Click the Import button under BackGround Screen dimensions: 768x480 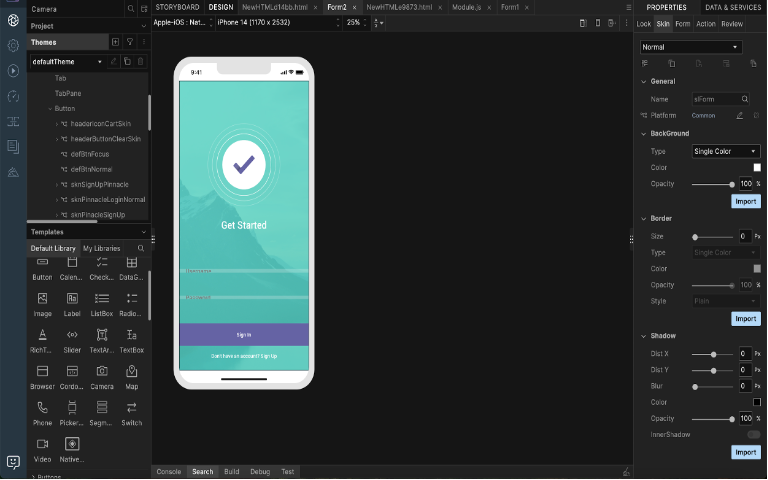[x=745, y=201]
